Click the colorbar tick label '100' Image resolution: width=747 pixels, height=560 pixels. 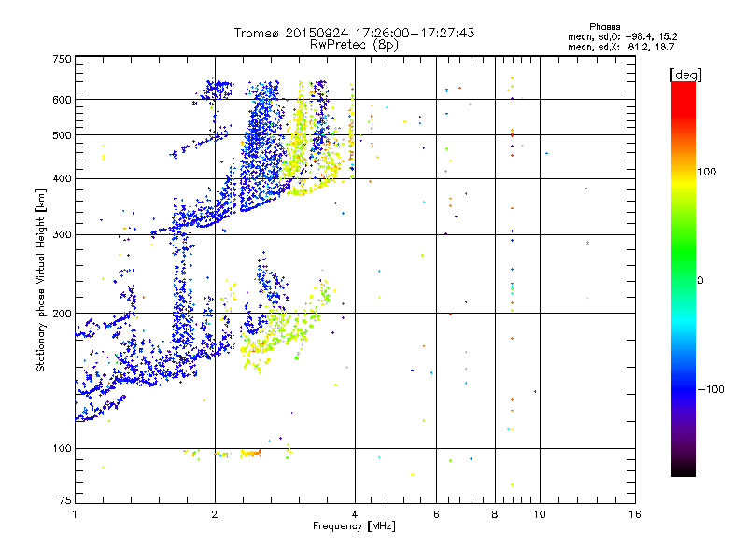click(707, 172)
